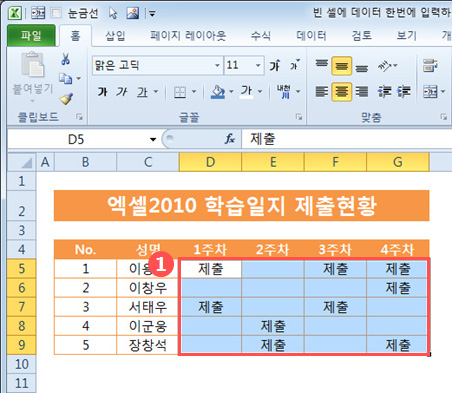The height and width of the screenshot is (393, 452).
Task: Select row 5 header
Action: [x=22, y=268]
